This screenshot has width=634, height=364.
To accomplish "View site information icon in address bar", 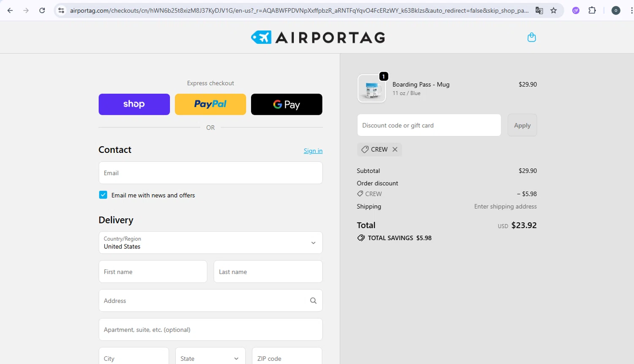I will coord(61,11).
